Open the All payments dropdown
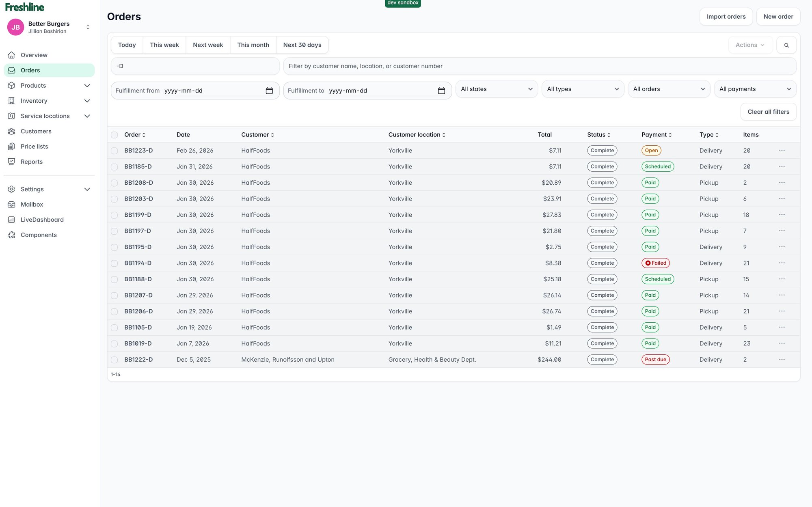The image size is (812, 507). click(755, 89)
